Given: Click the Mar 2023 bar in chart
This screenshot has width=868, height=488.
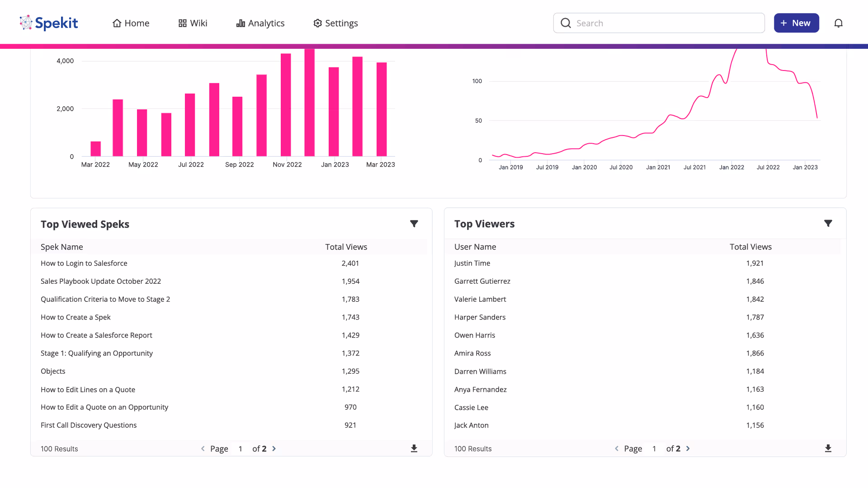Looking at the screenshot, I should pyautogui.click(x=382, y=109).
